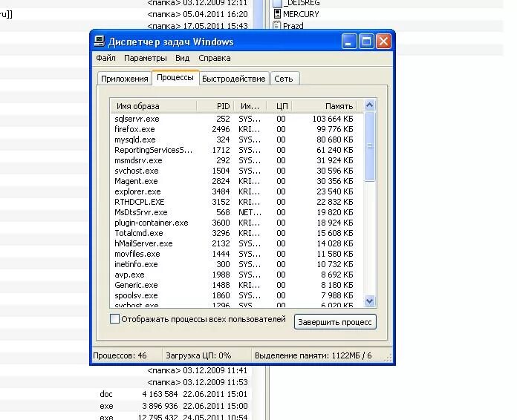The height and width of the screenshot is (420, 517).
Task: Click the Выделение памяти status entry
Action: point(313,355)
